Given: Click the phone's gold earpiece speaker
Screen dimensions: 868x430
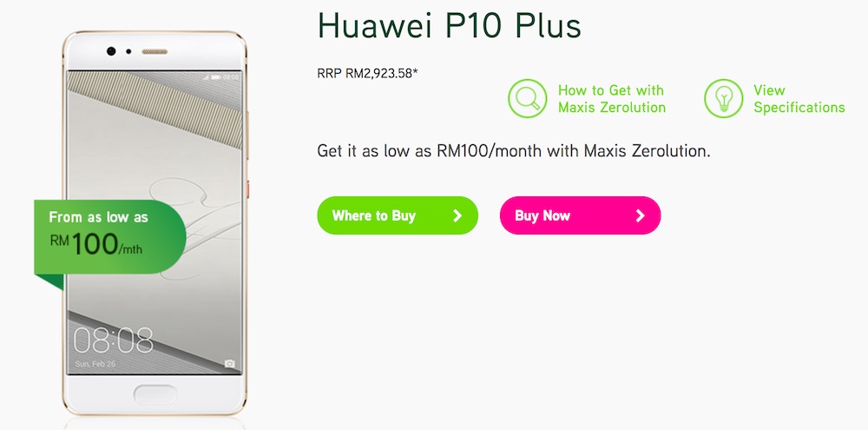Looking at the screenshot, I should 155,51.
